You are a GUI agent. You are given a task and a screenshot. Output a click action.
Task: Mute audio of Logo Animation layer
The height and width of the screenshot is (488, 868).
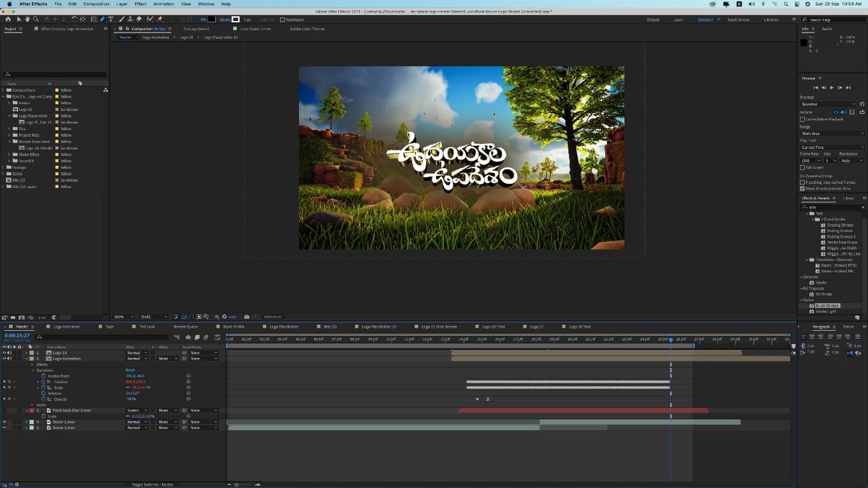point(10,358)
